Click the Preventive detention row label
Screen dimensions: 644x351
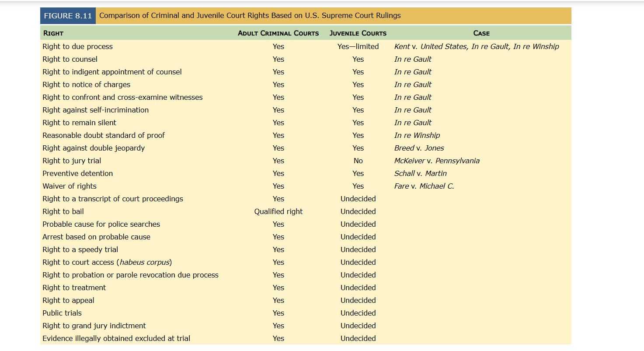[78, 173]
